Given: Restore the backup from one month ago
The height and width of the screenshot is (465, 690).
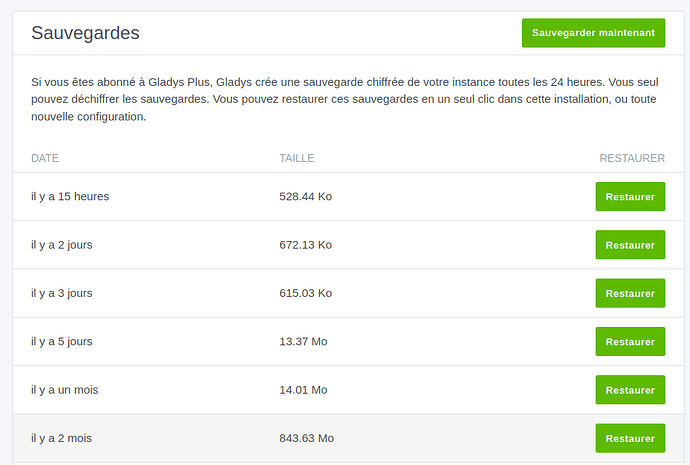Looking at the screenshot, I should coord(630,389).
